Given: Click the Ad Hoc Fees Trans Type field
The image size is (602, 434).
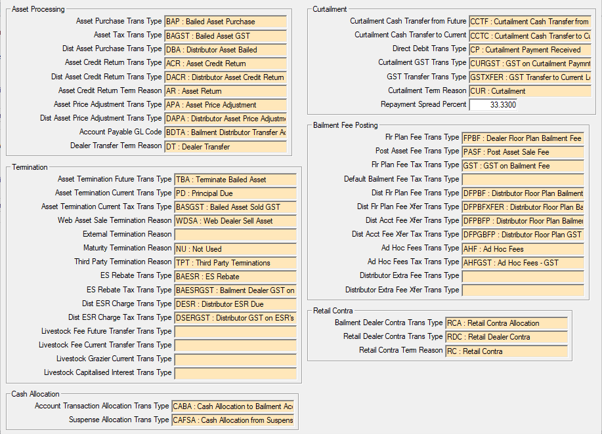Looking at the screenshot, I should point(523,249).
